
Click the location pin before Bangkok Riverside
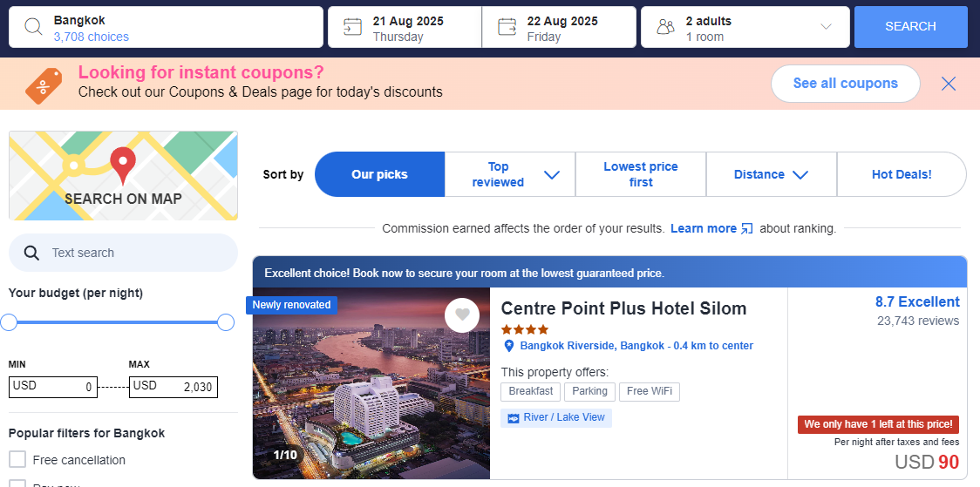[509, 345]
